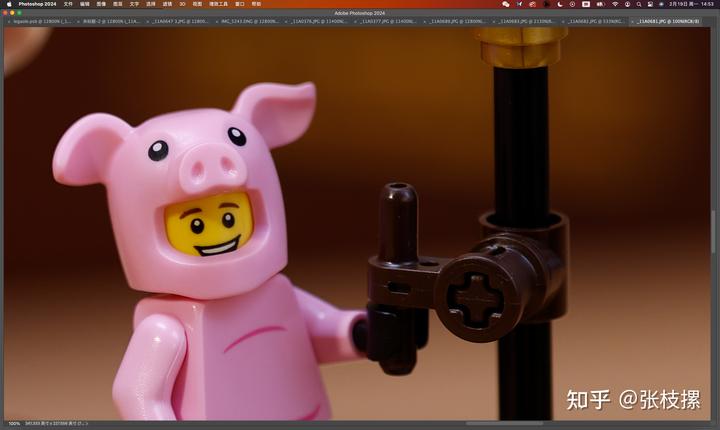This screenshot has height=430, width=720.
Task: Switch to the IMG_5243.DNG tab
Action: point(250,22)
